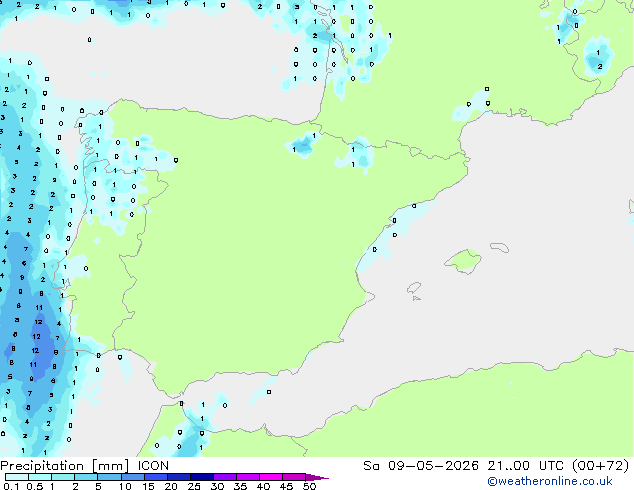
Task: Click the above-50 mm legend arrow tip
Action: (x=317, y=477)
